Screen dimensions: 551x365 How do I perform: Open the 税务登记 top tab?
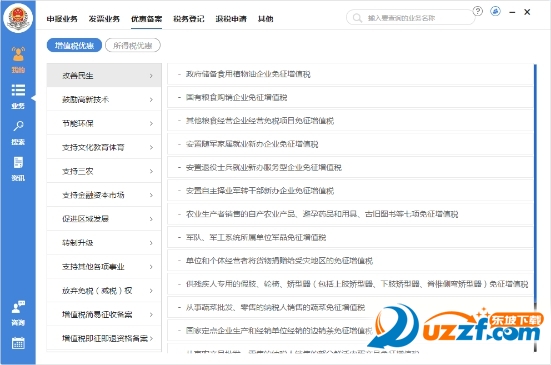click(x=189, y=19)
